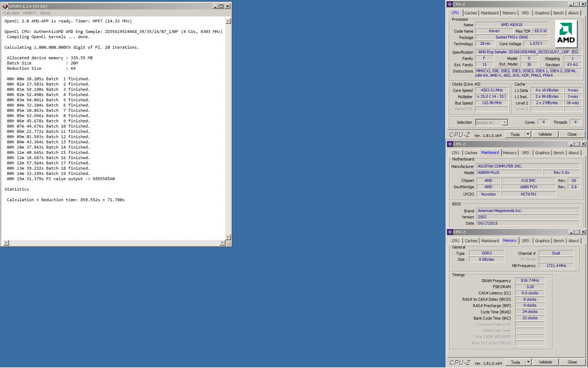
Task: Click Close button in bottom CPU-Z window
Action: [x=572, y=362]
